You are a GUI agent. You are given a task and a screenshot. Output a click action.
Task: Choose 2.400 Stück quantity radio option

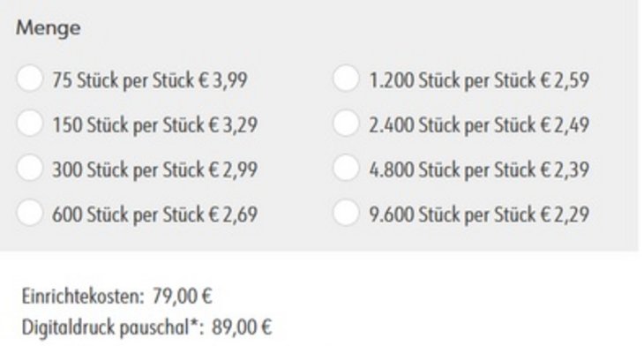pos(346,124)
